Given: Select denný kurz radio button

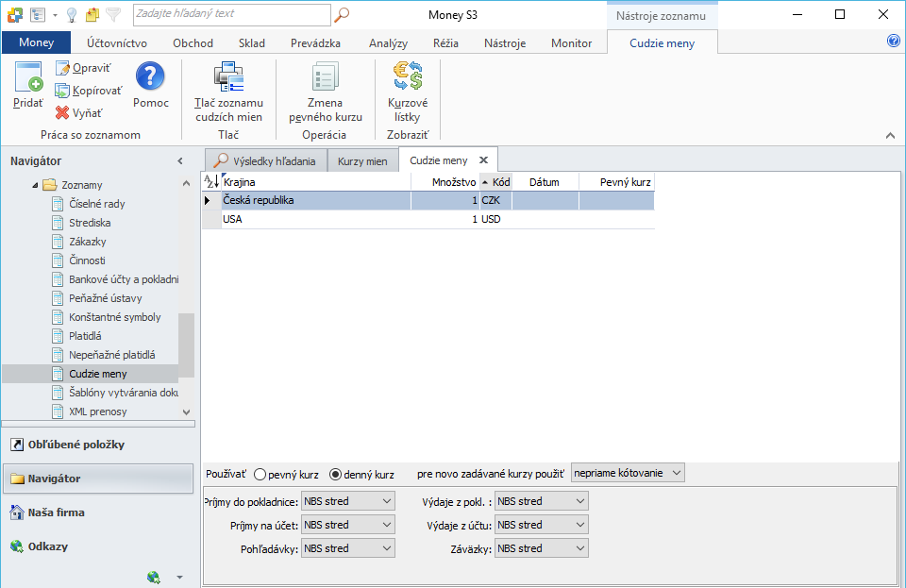Looking at the screenshot, I should click(335, 474).
